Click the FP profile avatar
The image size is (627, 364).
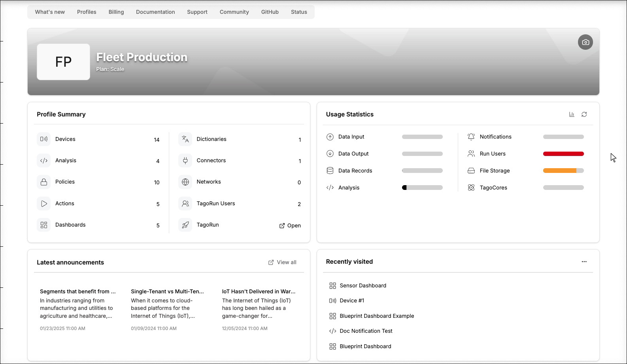coord(63,62)
